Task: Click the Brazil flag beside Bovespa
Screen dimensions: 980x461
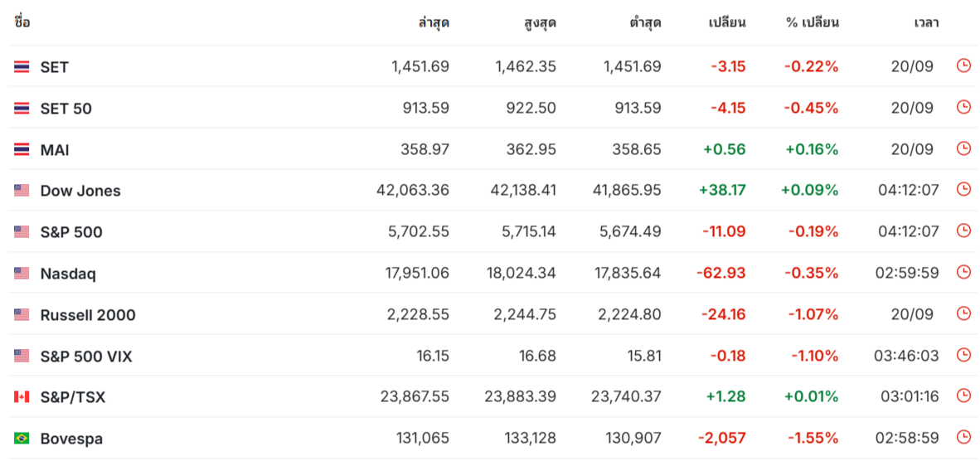Action: coord(22,438)
